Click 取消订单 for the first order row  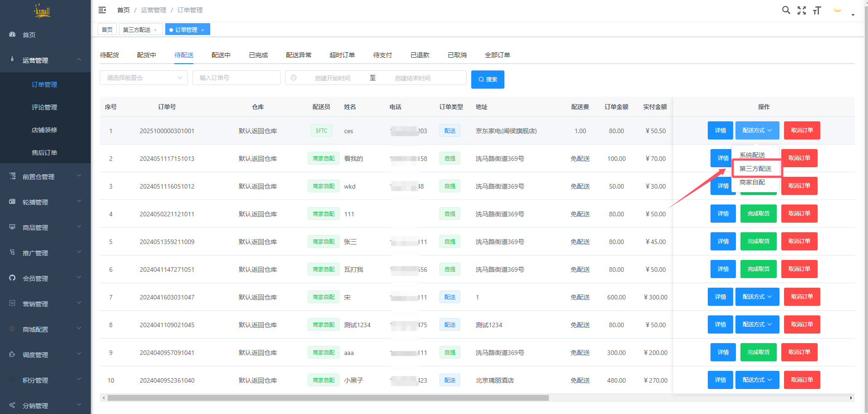coord(802,130)
